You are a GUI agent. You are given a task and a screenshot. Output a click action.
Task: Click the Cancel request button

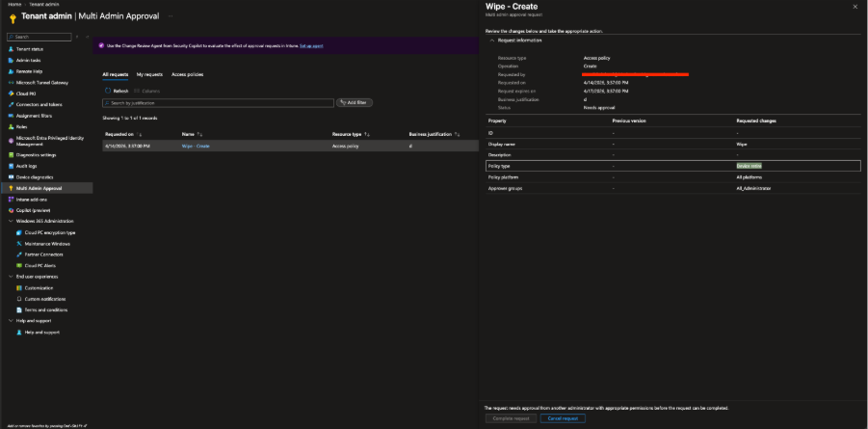point(562,418)
